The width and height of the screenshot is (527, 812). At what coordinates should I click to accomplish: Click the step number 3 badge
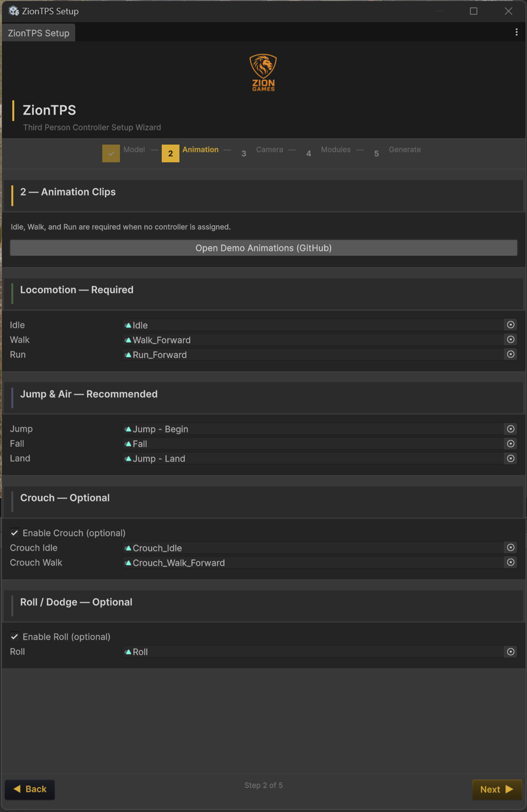244,153
